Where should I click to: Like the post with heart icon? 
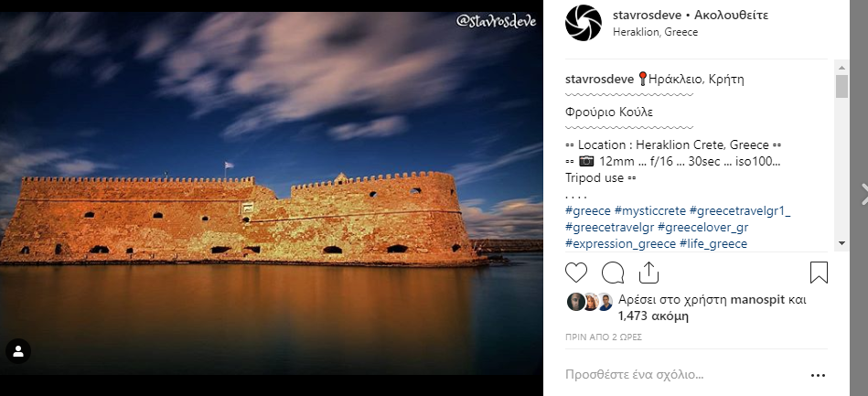575,273
